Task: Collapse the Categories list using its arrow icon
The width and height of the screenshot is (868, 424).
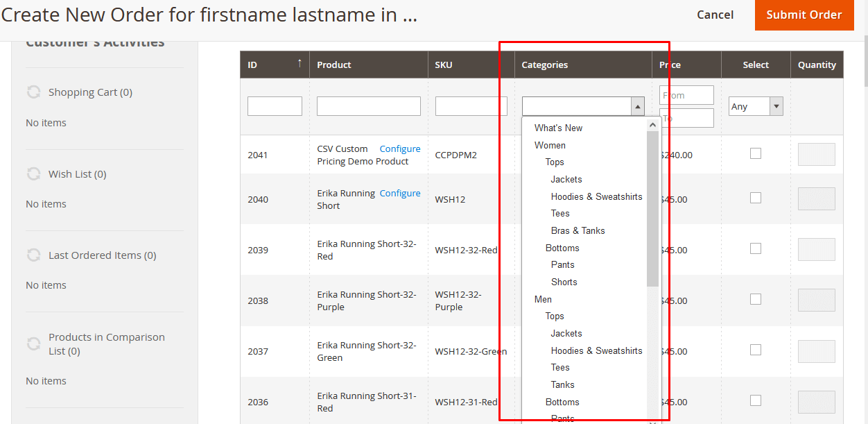Action: click(637, 106)
